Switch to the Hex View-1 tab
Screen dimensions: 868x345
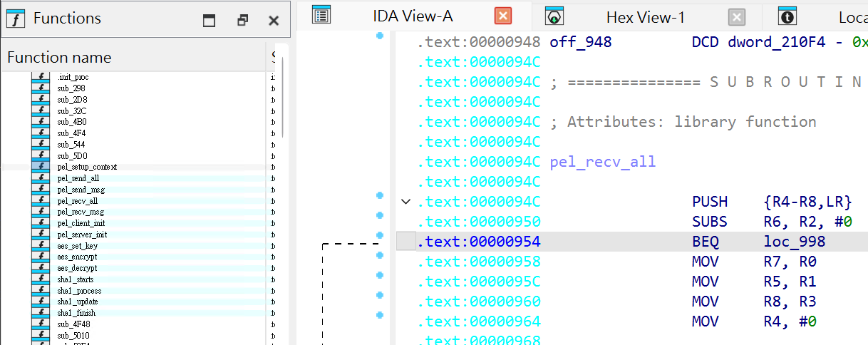645,16
